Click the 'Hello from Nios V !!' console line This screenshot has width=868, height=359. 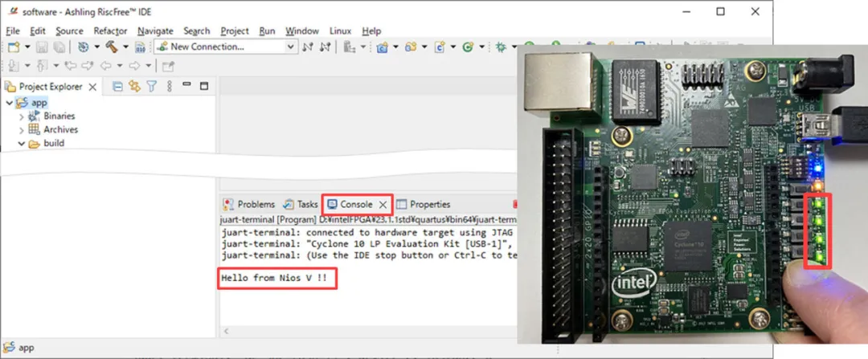pyautogui.click(x=273, y=278)
